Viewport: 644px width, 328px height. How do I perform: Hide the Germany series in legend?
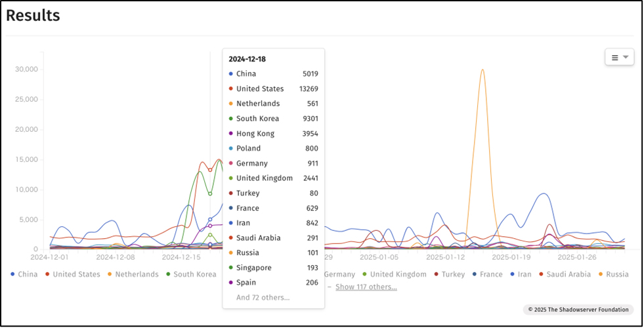(339, 274)
